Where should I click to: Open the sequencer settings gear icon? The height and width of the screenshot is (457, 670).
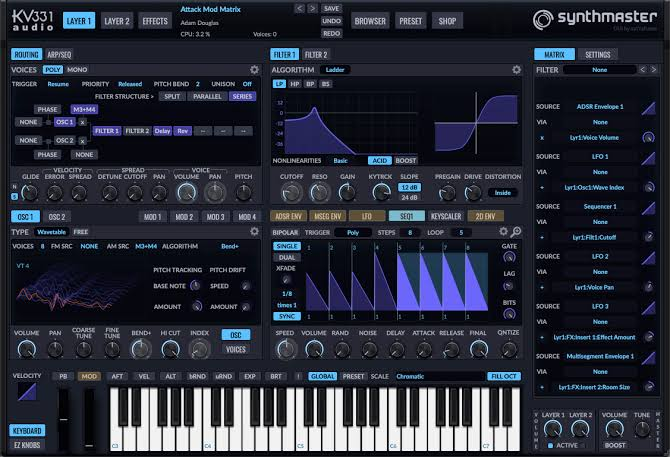coord(503,231)
